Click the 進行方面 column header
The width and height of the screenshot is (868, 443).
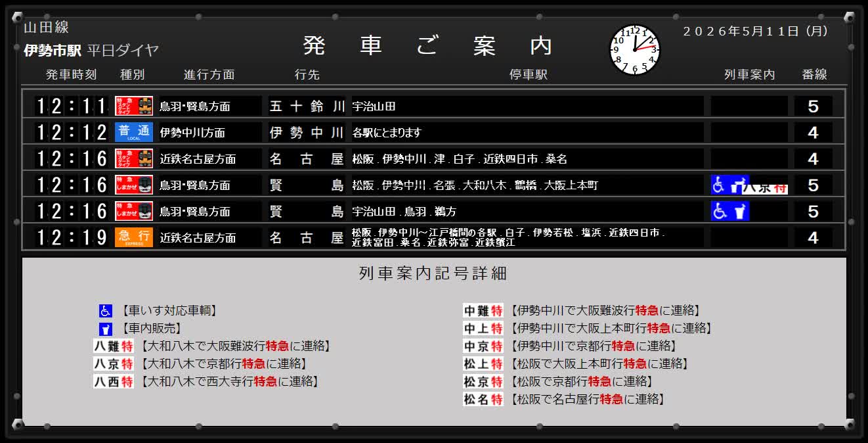[209, 75]
